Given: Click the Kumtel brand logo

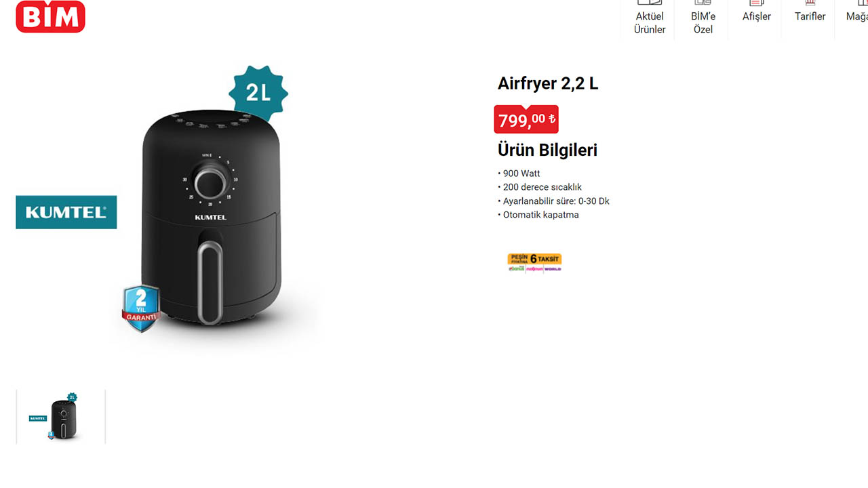Looking at the screenshot, I should coord(66,212).
